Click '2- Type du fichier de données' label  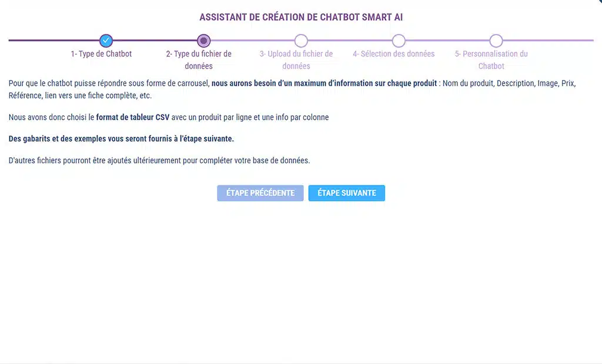click(199, 60)
